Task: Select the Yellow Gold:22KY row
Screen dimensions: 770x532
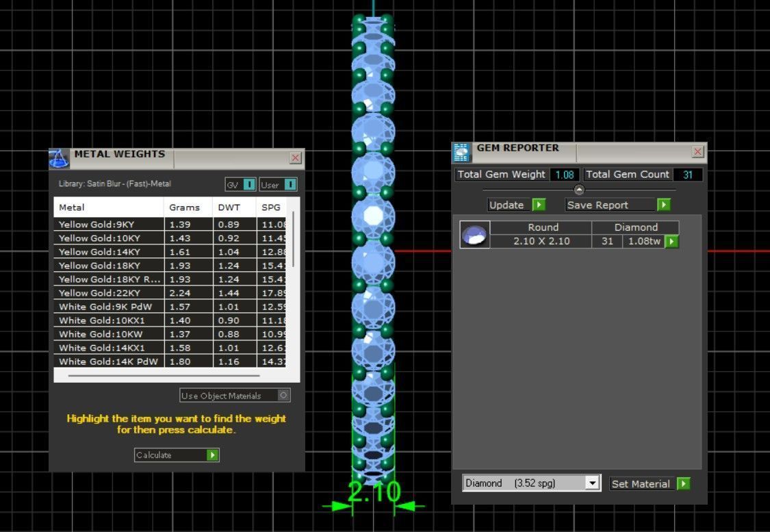Action: (x=170, y=293)
